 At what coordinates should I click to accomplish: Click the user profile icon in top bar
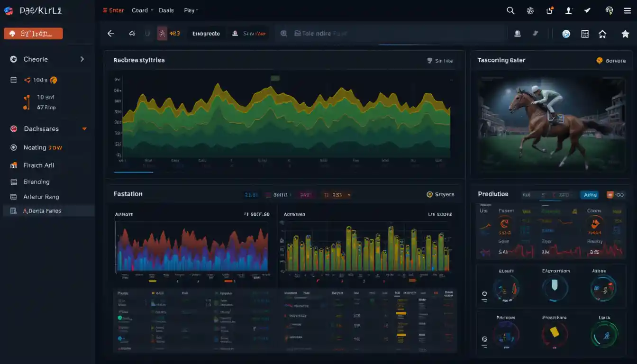pyautogui.click(x=569, y=10)
